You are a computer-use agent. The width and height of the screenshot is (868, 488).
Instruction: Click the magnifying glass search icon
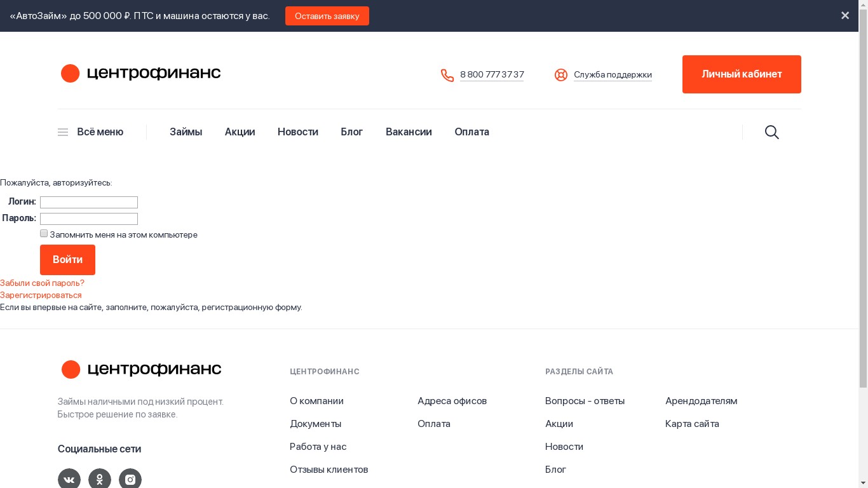[x=771, y=132]
